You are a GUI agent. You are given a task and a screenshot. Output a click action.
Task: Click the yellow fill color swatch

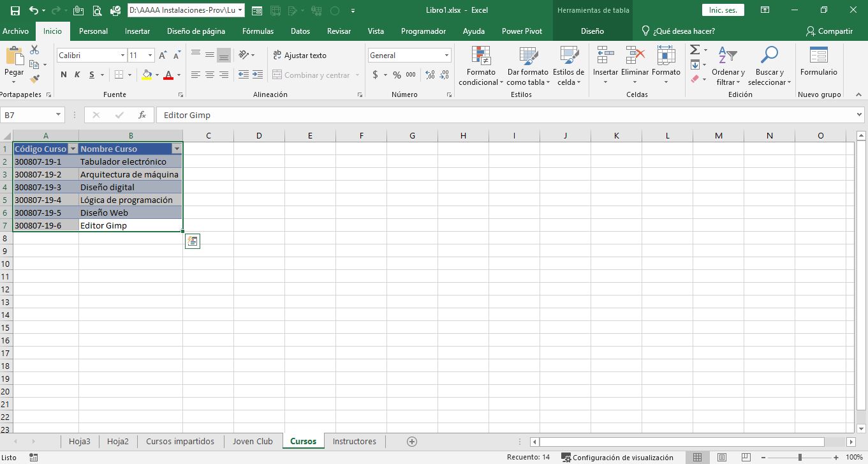pyautogui.click(x=147, y=75)
